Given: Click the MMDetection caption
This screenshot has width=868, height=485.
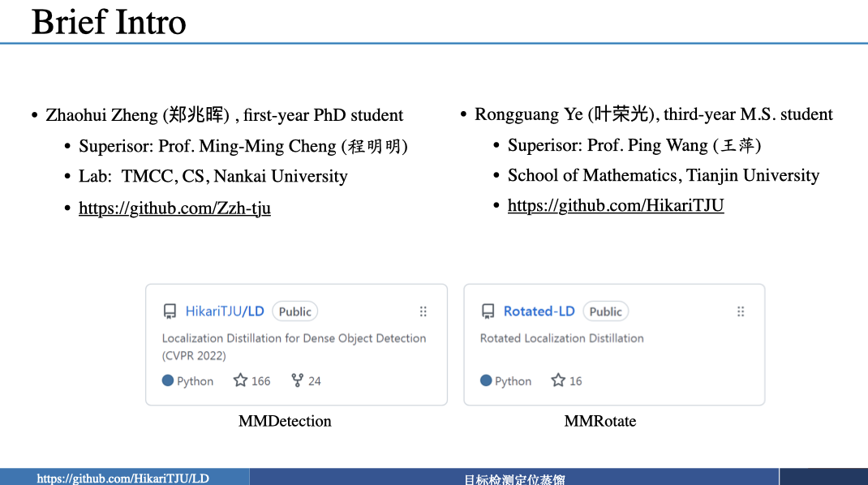Looking at the screenshot, I should pos(285,421).
